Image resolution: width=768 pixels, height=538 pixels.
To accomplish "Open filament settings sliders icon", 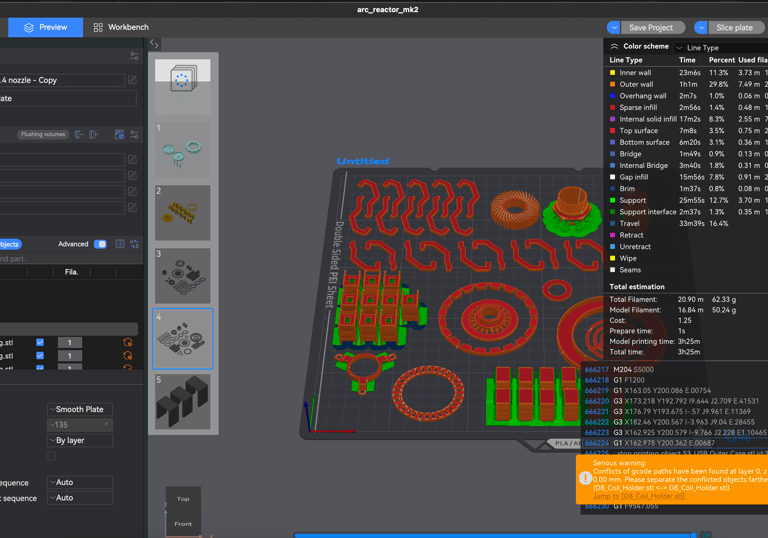I will tap(134, 134).
